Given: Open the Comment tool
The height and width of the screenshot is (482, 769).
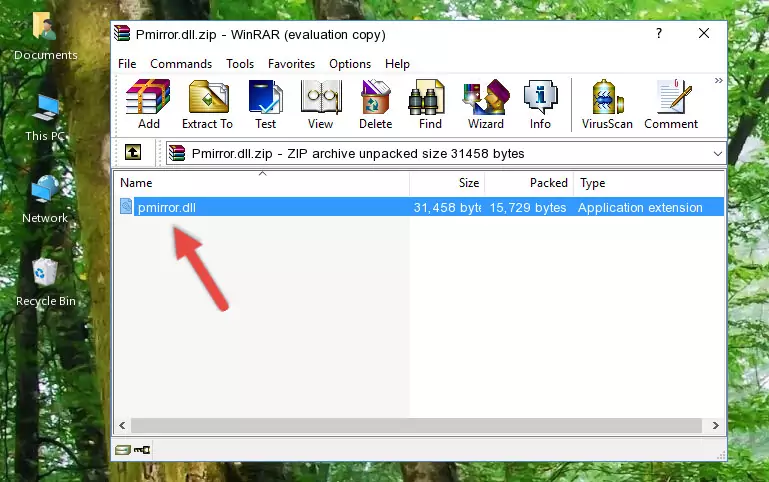Looking at the screenshot, I should point(671,104).
